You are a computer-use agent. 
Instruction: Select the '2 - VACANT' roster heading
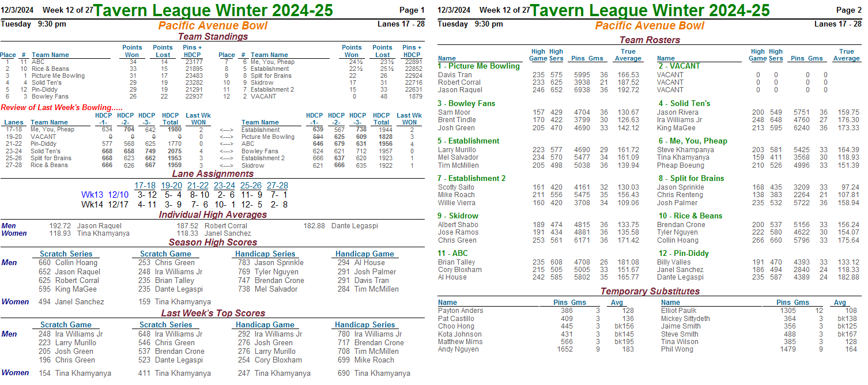coord(679,66)
